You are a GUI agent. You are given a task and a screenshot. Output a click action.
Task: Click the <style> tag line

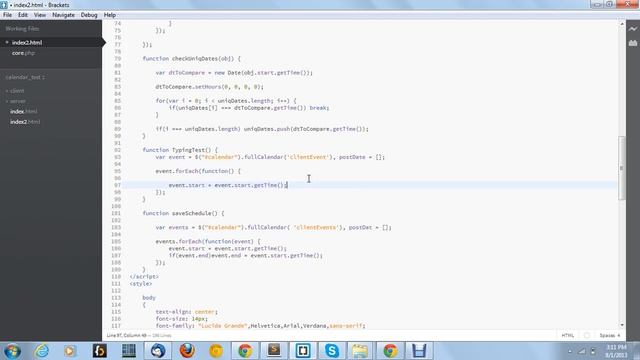tap(140, 283)
